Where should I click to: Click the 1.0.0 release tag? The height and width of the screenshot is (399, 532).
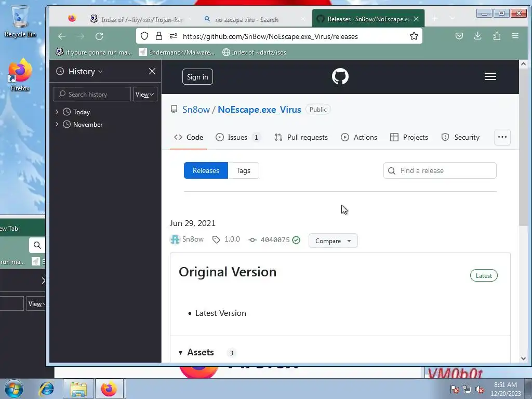(226, 239)
